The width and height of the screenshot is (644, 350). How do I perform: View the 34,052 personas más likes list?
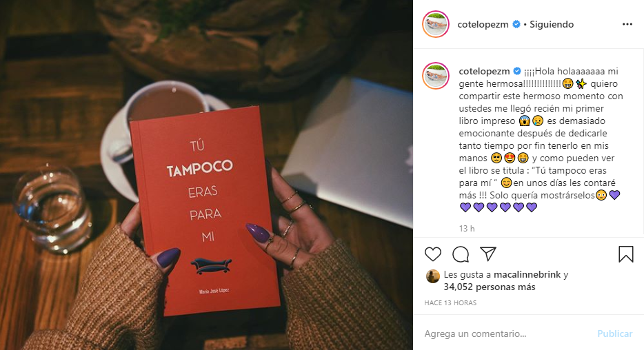point(490,287)
